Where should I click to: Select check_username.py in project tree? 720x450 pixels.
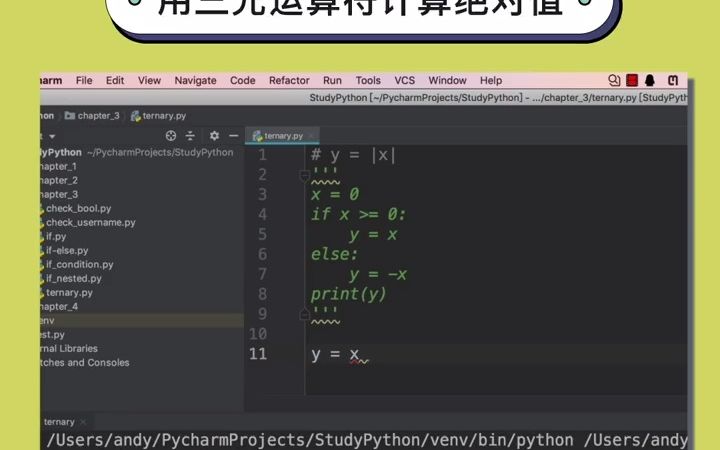tap(90, 222)
